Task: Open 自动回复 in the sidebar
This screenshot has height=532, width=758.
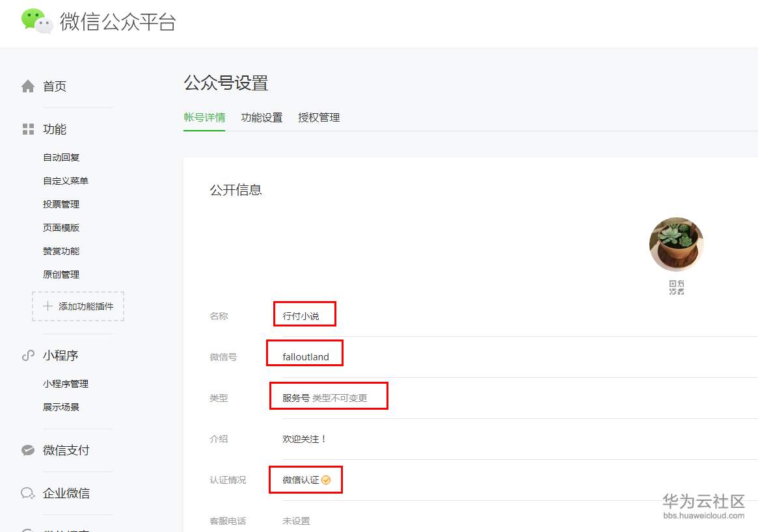Action: click(x=61, y=157)
